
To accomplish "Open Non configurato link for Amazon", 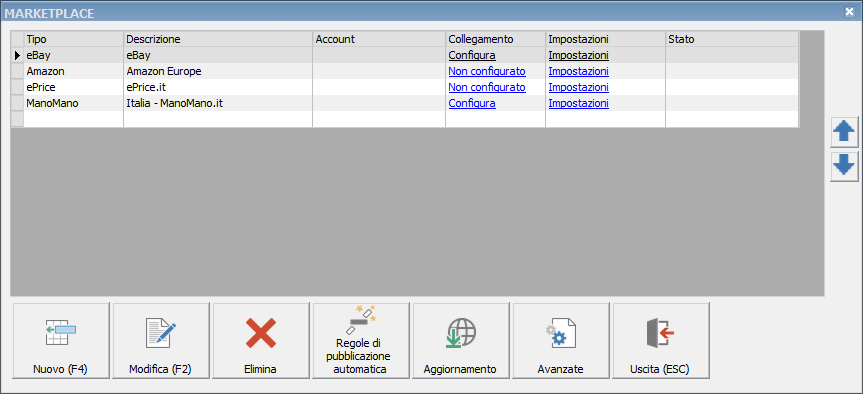I will (x=487, y=71).
